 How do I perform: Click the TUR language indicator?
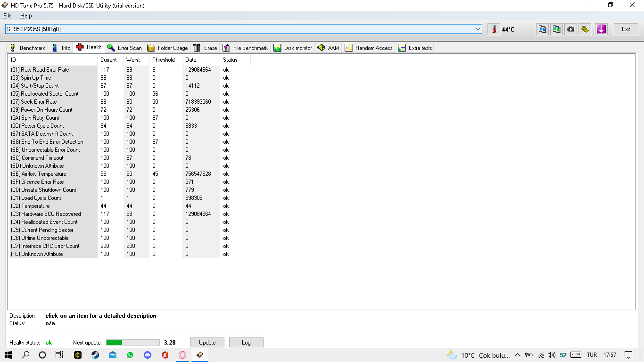pyautogui.click(x=592, y=355)
